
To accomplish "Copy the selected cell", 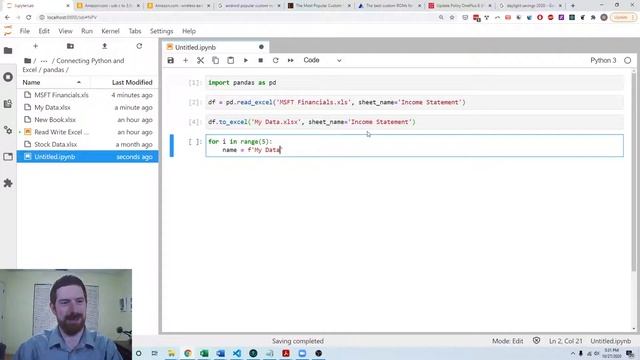I will pos(216,60).
